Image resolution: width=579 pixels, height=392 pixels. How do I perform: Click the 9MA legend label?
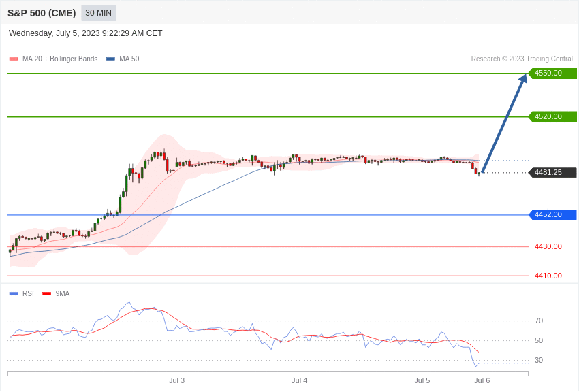coord(63,294)
